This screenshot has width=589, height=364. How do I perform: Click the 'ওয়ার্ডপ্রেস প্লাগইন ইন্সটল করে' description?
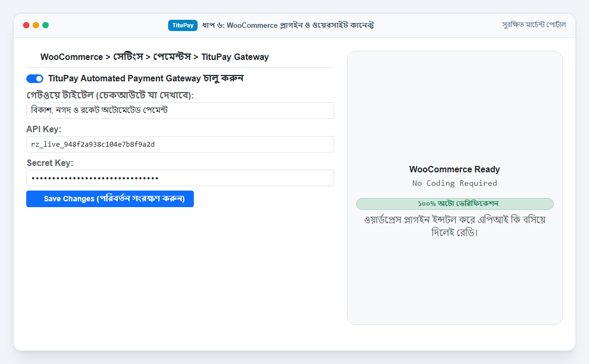coord(455,226)
